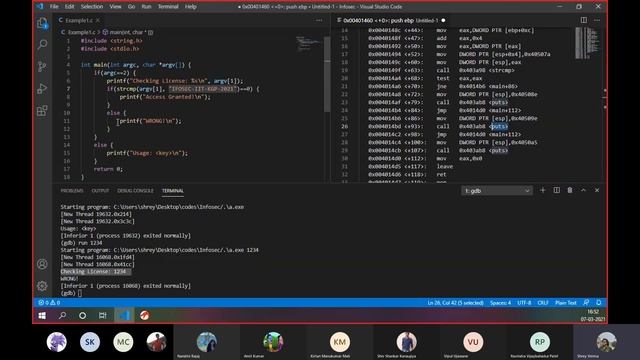The height and width of the screenshot is (360, 640).
Task: Open Task View on the taskbar
Action: (x=103, y=315)
